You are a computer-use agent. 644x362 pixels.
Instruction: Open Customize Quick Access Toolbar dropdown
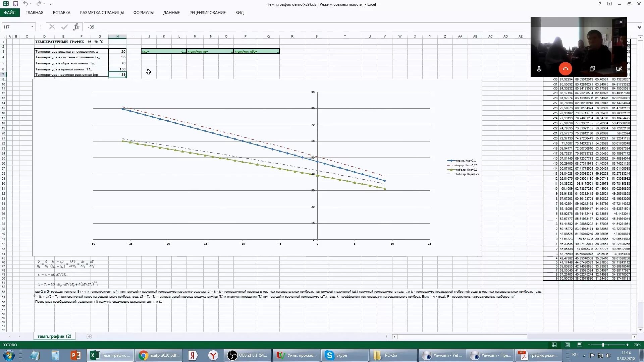50,4
